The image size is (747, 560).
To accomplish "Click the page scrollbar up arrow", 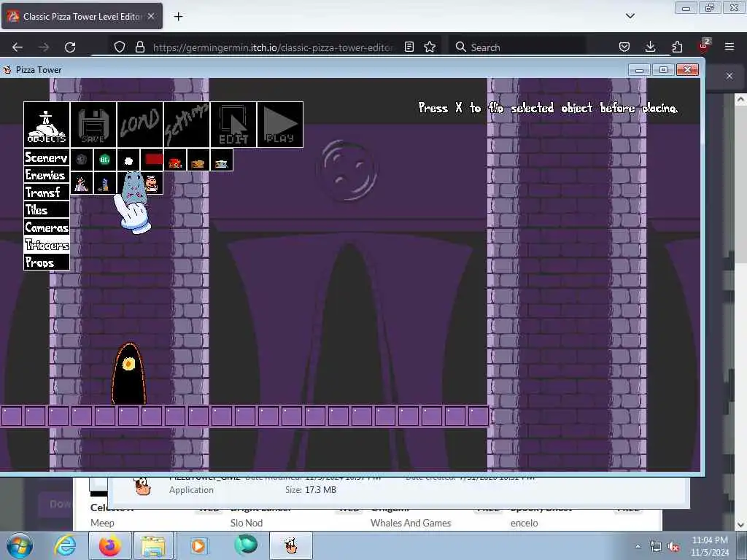I will tap(740, 99).
